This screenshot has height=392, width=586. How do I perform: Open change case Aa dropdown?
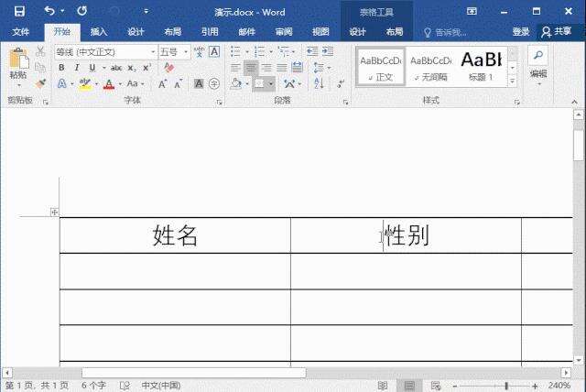point(135,83)
